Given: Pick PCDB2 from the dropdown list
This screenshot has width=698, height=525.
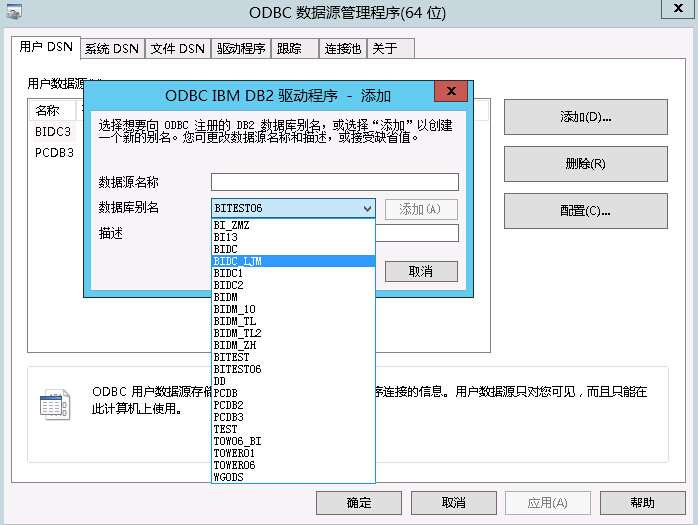Looking at the screenshot, I should coord(293,406).
